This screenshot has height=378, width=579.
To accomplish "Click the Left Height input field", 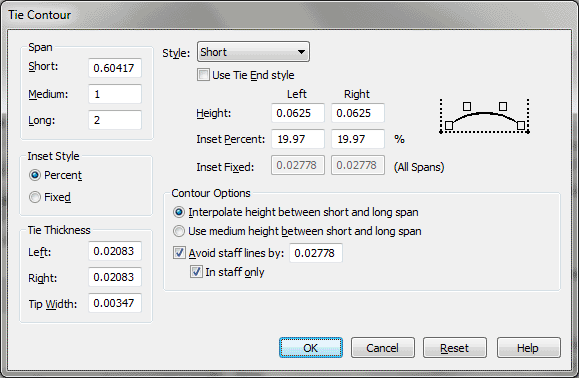I will [x=298, y=113].
